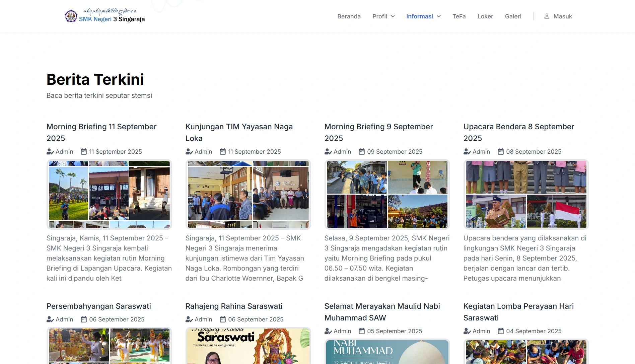Open the Informasi dropdown

pos(423,16)
